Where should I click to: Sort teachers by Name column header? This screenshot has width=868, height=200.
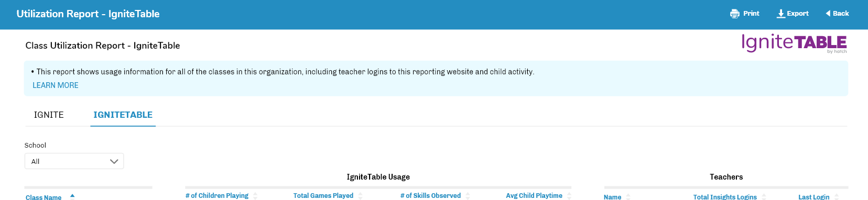tap(612, 197)
